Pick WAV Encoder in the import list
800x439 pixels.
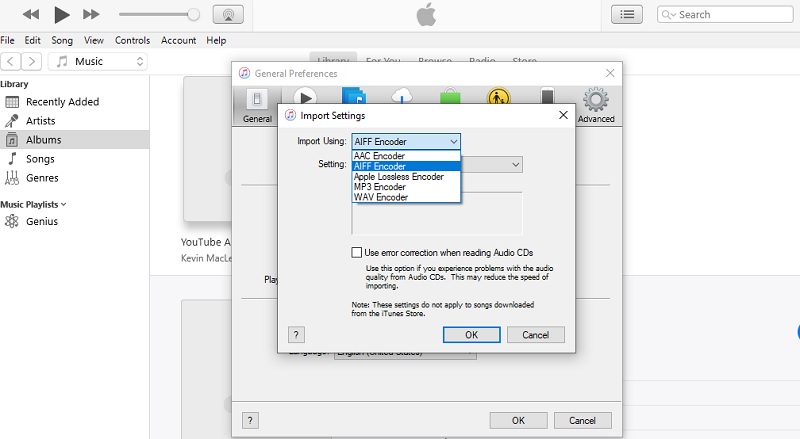[x=380, y=197]
